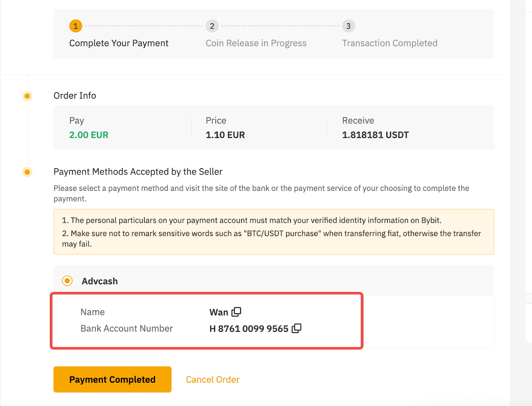532x406 pixels.
Task: Copy the bank account number
Action: pyautogui.click(x=296, y=329)
